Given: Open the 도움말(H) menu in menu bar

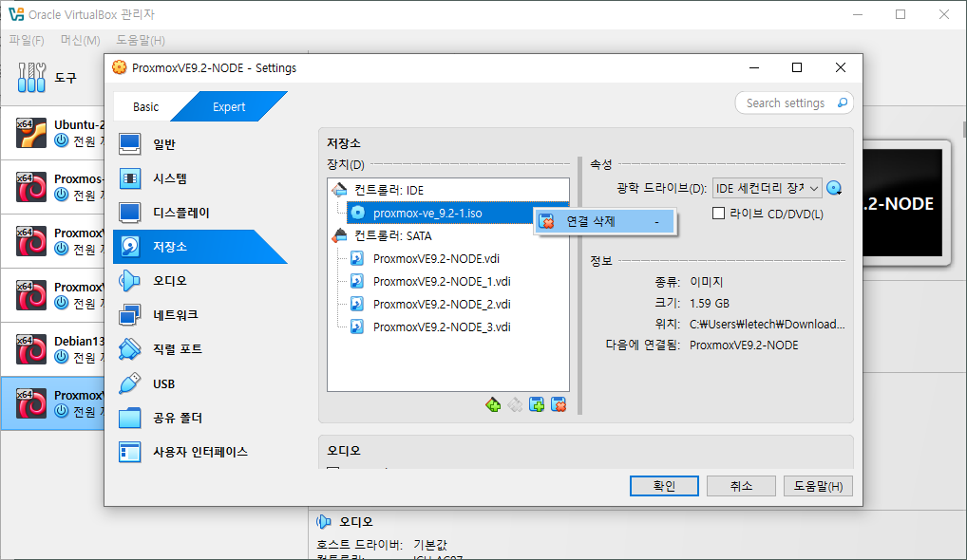Looking at the screenshot, I should [141, 40].
